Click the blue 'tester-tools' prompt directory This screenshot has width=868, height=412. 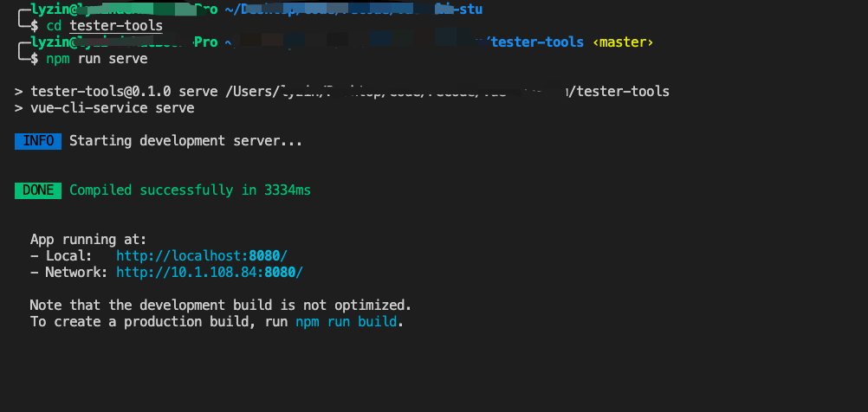537,42
